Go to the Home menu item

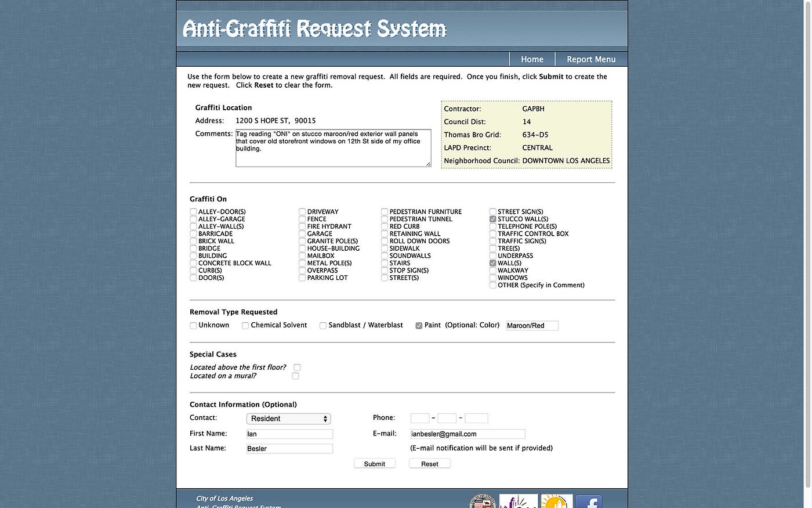(532, 59)
